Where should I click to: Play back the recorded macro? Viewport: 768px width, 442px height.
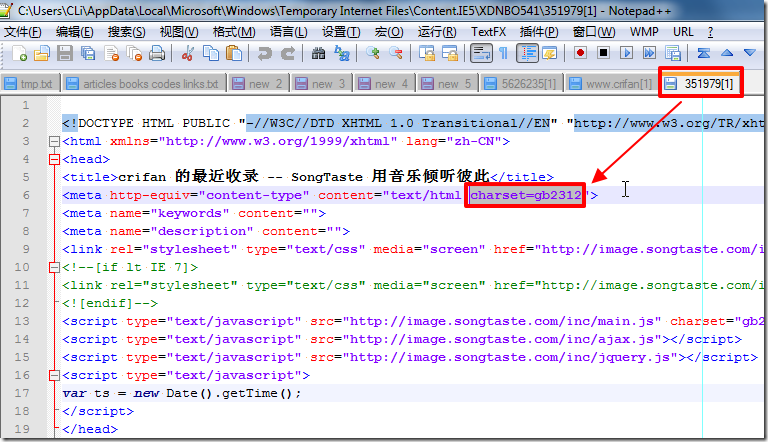(626, 53)
